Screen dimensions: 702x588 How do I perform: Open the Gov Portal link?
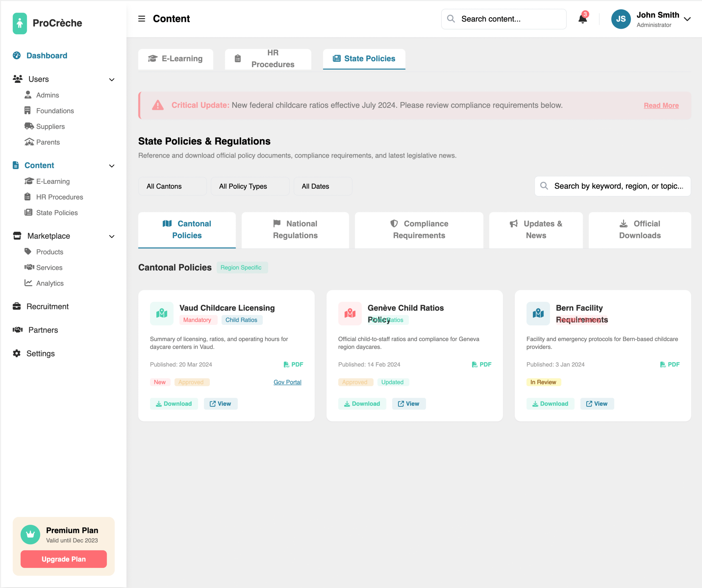pyautogui.click(x=287, y=382)
